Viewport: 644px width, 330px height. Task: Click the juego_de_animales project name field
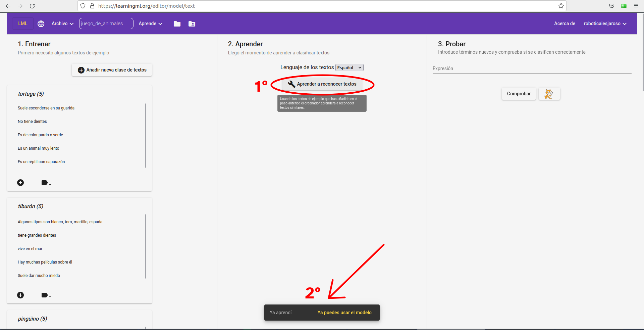click(x=106, y=23)
